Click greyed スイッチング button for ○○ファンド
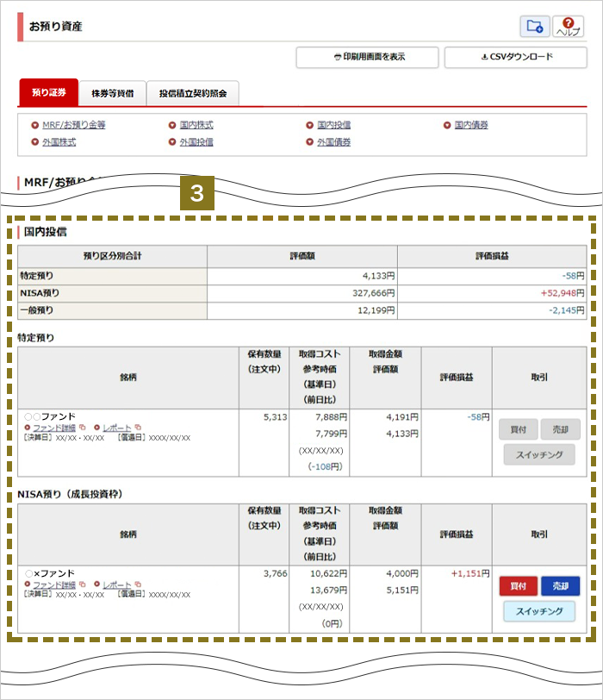The width and height of the screenshot is (603, 700). tap(539, 455)
